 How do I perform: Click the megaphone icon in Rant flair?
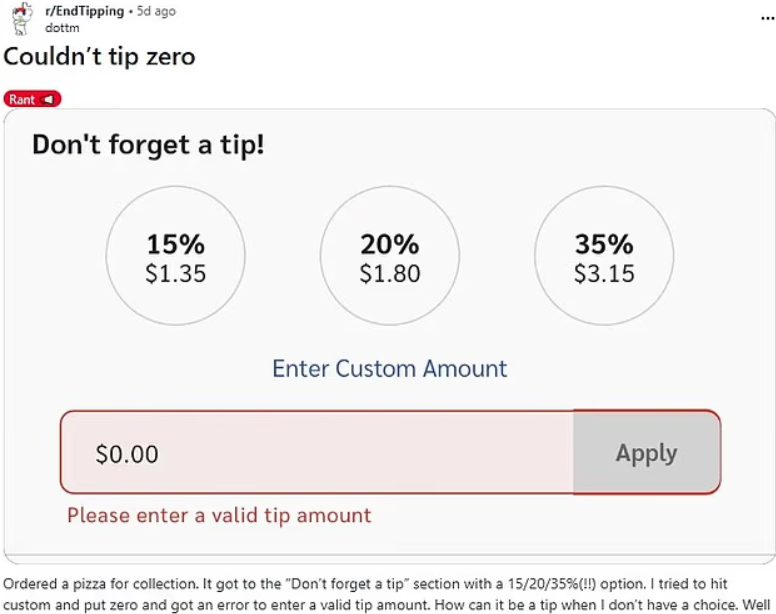click(48, 99)
